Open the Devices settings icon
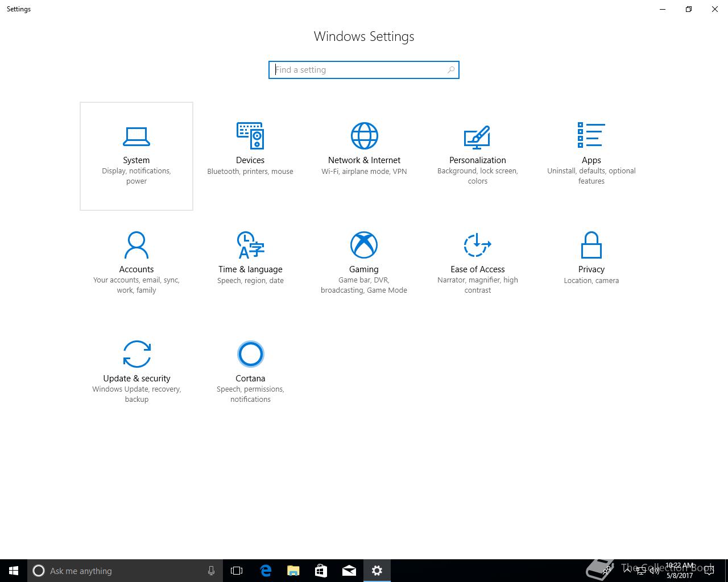This screenshot has width=728, height=582. coord(250,135)
